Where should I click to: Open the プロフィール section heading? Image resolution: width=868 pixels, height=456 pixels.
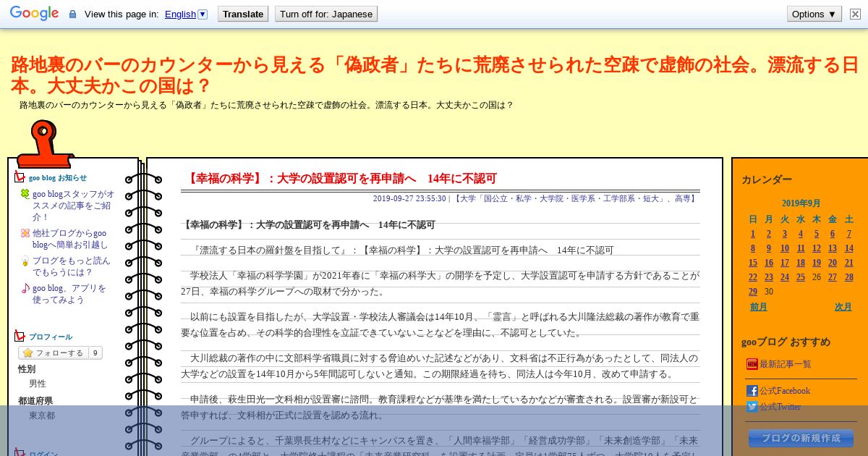click(x=51, y=337)
